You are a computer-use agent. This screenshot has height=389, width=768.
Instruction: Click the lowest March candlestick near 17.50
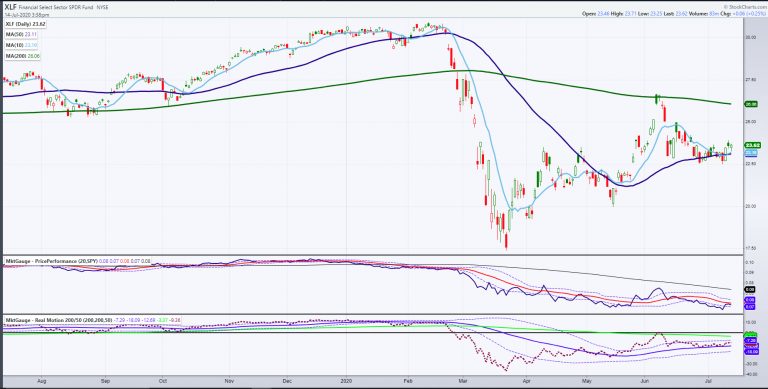click(x=506, y=241)
